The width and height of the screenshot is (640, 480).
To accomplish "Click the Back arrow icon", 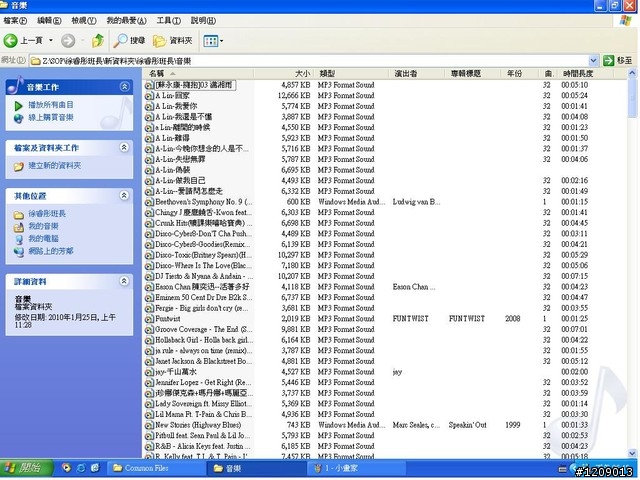I will pyautogui.click(x=10, y=40).
